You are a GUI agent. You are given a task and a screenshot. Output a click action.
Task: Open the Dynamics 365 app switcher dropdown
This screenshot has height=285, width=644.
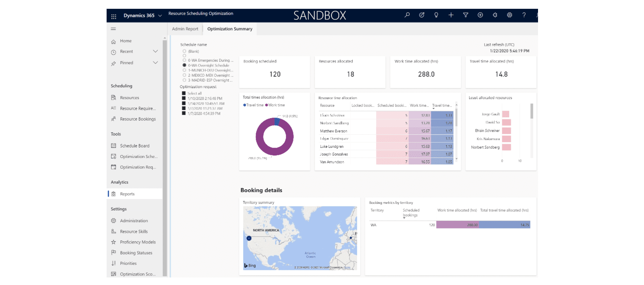pyautogui.click(x=160, y=16)
